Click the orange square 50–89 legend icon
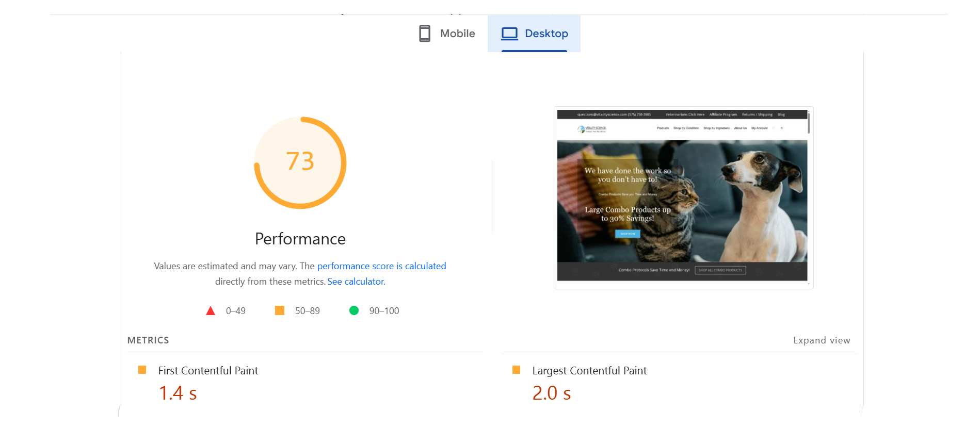980x428 pixels. click(280, 310)
